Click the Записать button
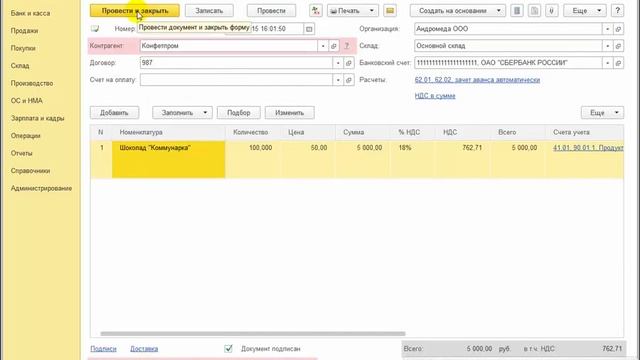Image resolution: width=640 pixels, height=360 pixels. 209,11
